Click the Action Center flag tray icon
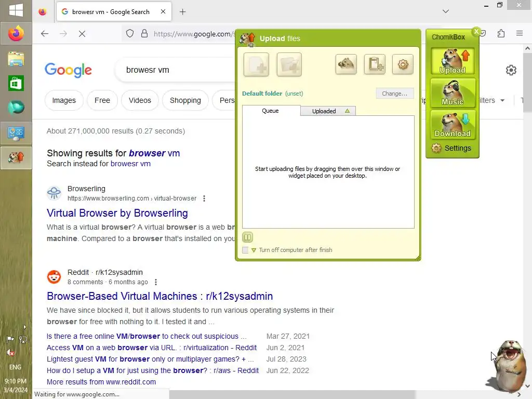Screen dimensions: 532x399 point(10,339)
